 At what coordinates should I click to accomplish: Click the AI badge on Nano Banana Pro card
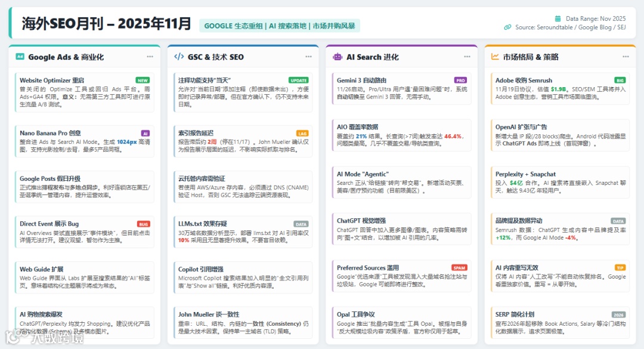(145, 133)
